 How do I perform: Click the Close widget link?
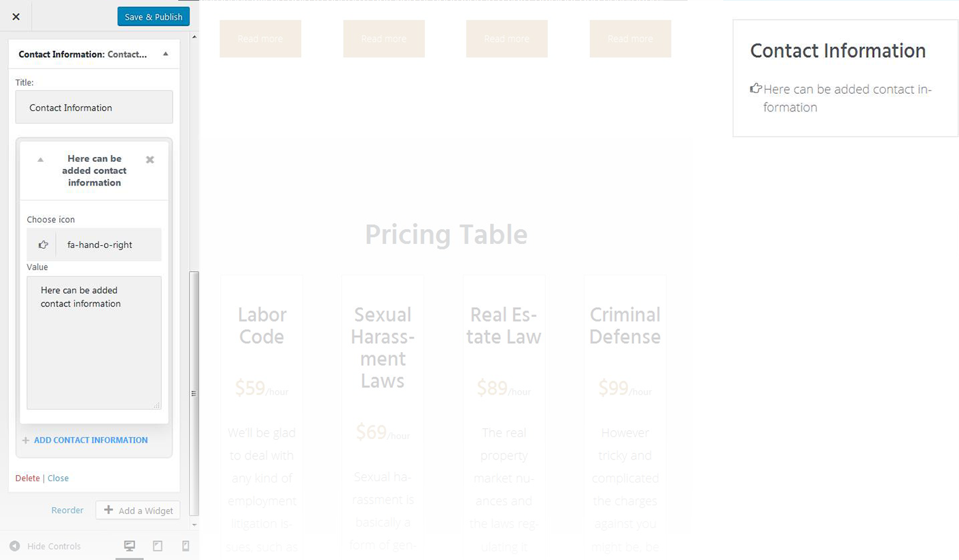[x=58, y=478]
